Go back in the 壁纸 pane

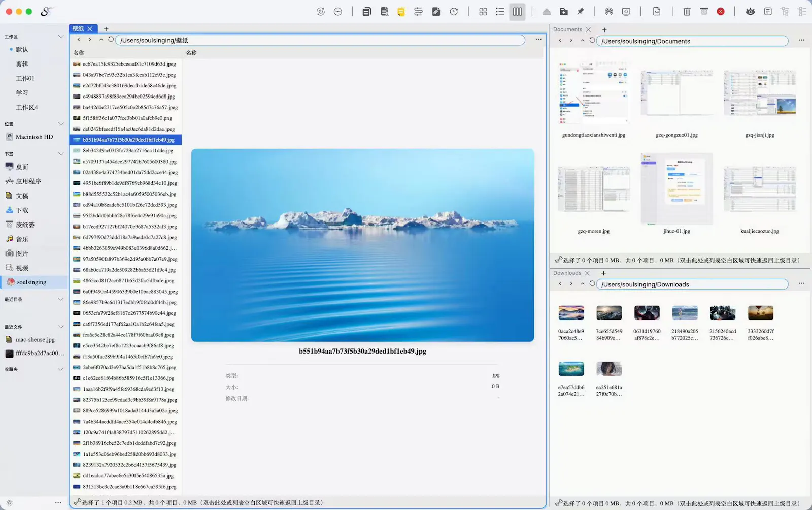pos(79,40)
